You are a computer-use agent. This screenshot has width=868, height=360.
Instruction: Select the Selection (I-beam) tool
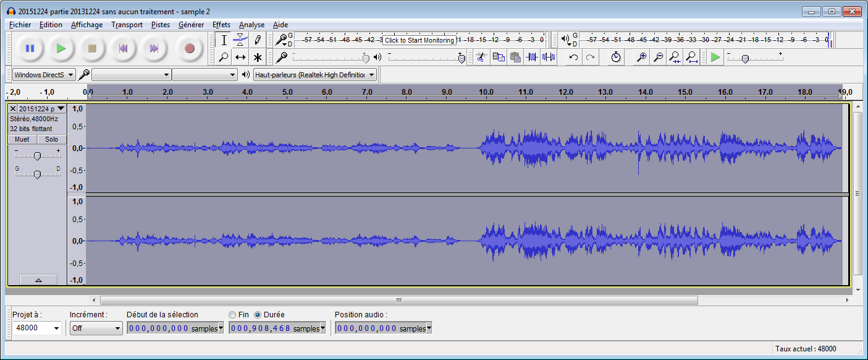tap(224, 40)
